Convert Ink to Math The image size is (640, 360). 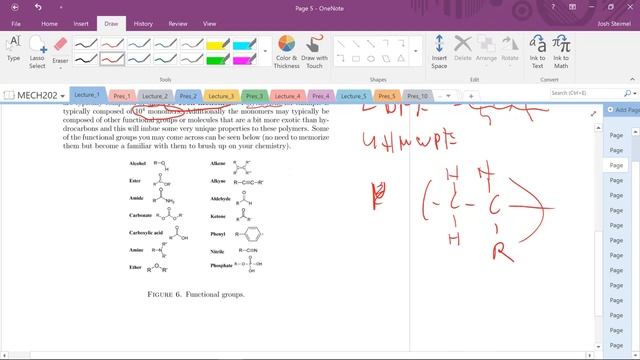pyautogui.click(x=561, y=52)
